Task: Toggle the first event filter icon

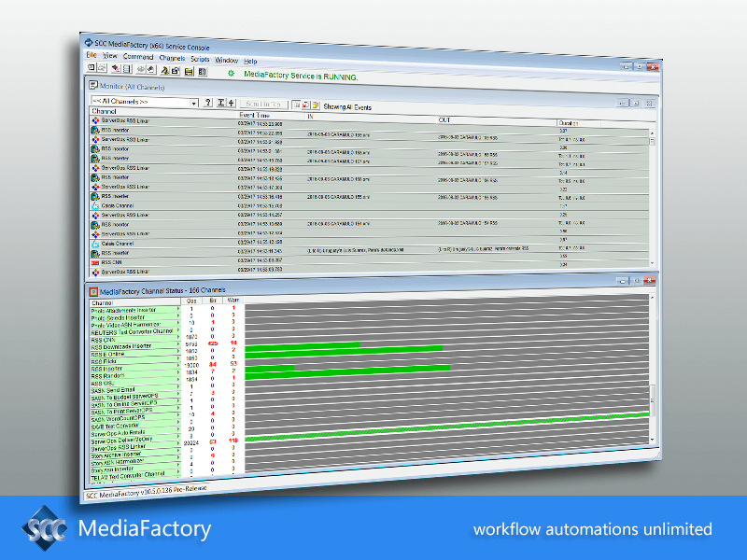Action: [296, 105]
